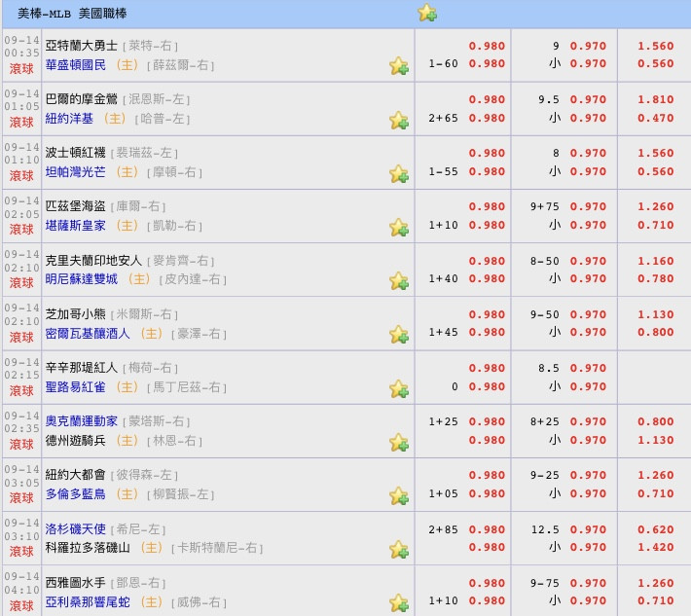Image resolution: width=691 pixels, height=616 pixels.
Task: Favorite the 坦帕灣光芒 game with the star icon
Action: click(x=399, y=173)
